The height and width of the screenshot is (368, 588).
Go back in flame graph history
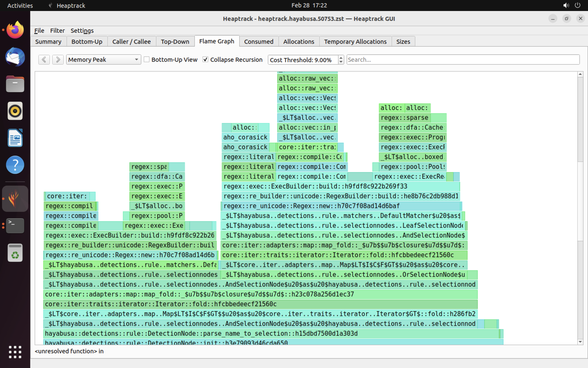coord(44,60)
